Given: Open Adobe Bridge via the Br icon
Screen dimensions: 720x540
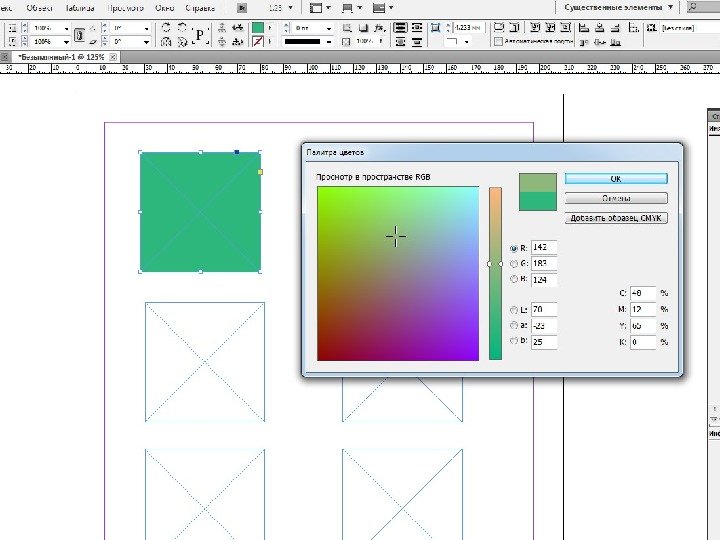Looking at the screenshot, I should [x=242, y=8].
